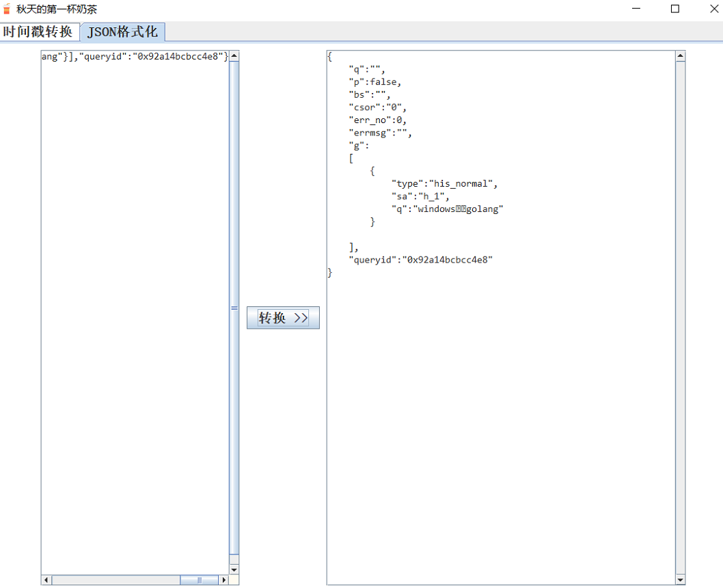This screenshot has width=723, height=588.
Task: Click up arrow of right output scrollbar
Action: 681,56
